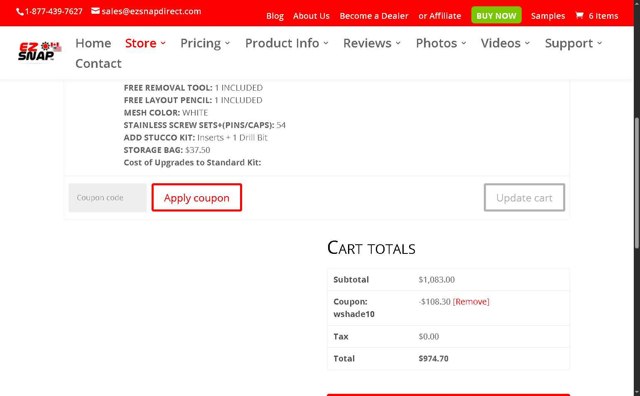The height and width of the screenshot is (396, 640).
Task: Expand the Videos dropdown menu
Action: coord(505,43)
